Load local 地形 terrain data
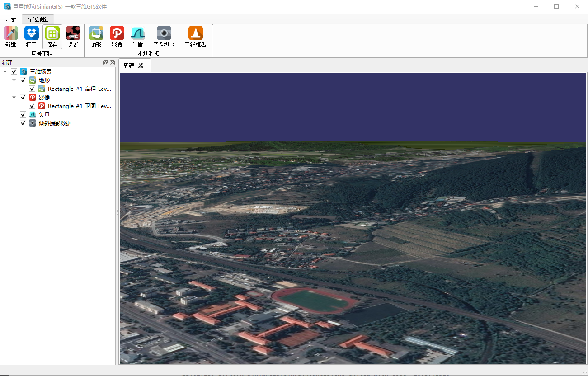 click(x=96, y=33)
